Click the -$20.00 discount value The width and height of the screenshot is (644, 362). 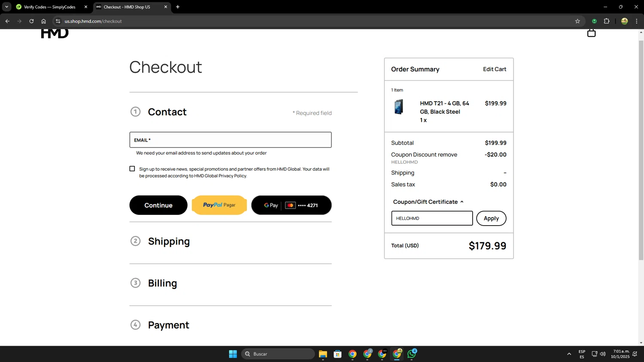tap(495, 154)
